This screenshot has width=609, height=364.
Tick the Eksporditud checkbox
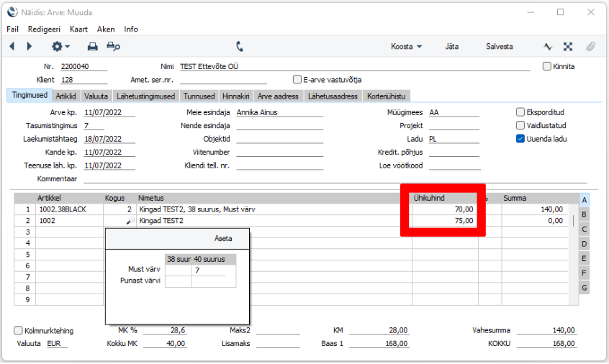(x=520, y=112)
